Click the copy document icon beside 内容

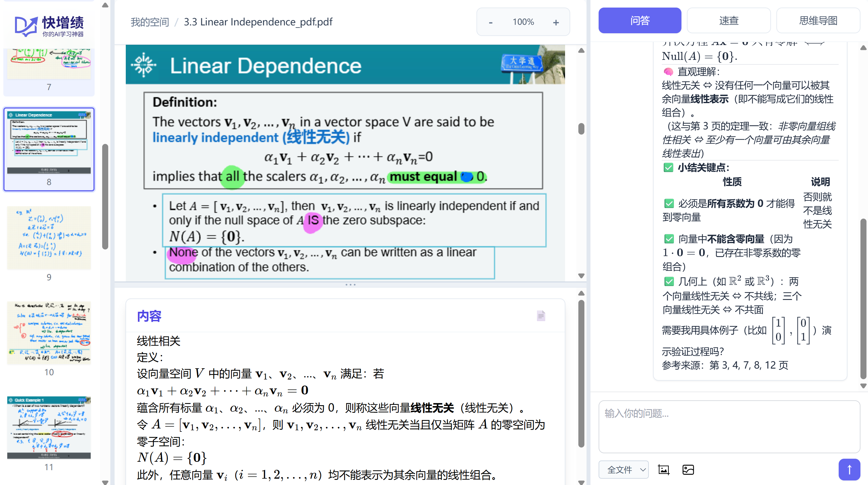[x=541, y=316]
